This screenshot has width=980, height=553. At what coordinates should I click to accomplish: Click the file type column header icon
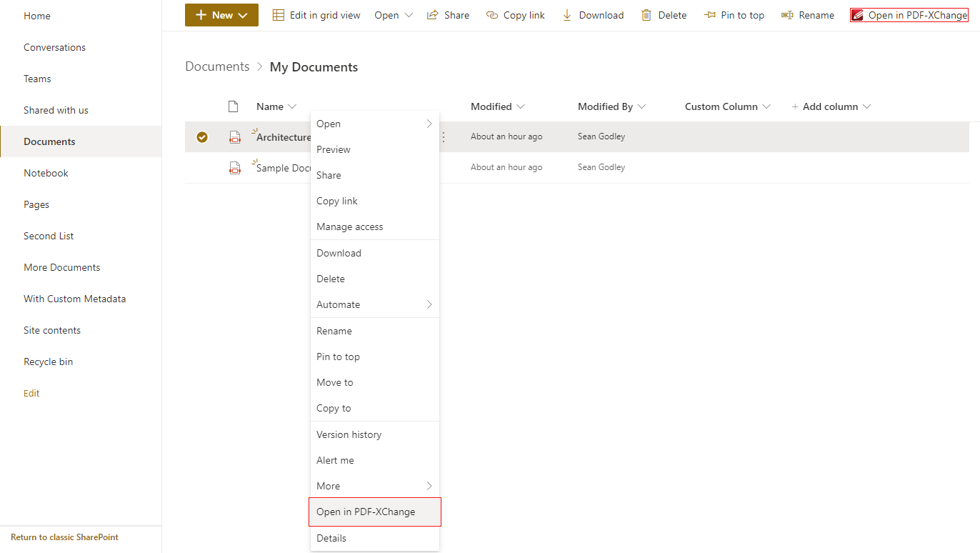[x=233, y=106]
